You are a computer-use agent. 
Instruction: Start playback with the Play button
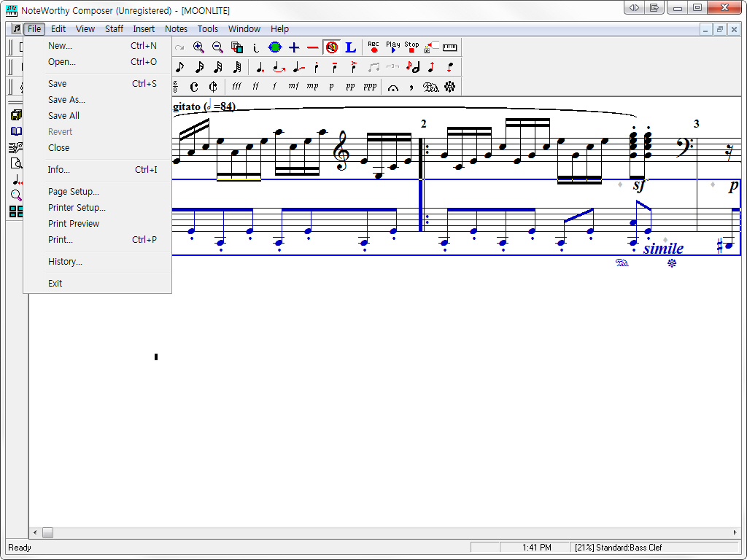click(392, 47)
